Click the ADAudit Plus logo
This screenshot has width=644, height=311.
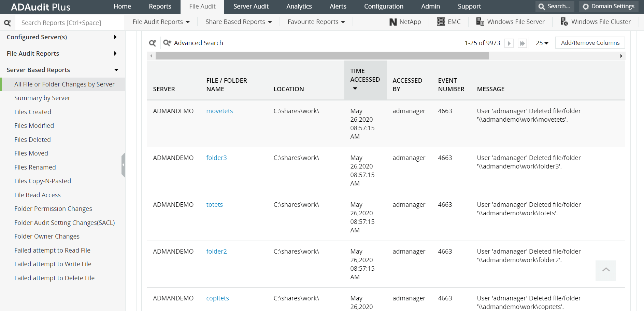(41, 7)
